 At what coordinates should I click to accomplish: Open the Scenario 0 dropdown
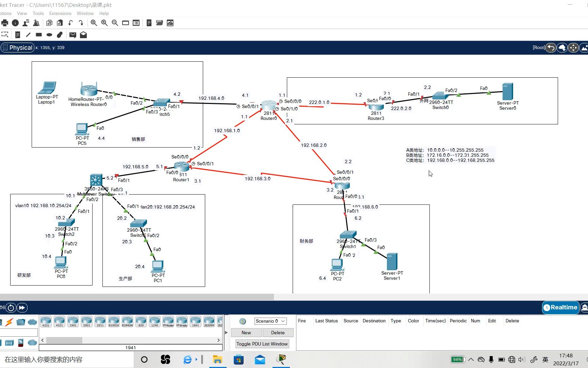tap(270, 321)
